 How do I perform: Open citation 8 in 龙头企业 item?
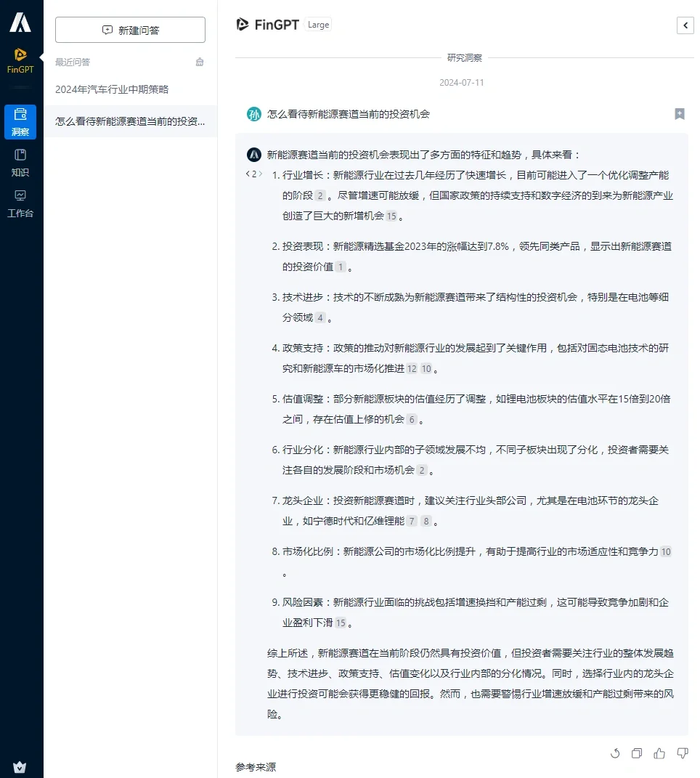(426, 521)
